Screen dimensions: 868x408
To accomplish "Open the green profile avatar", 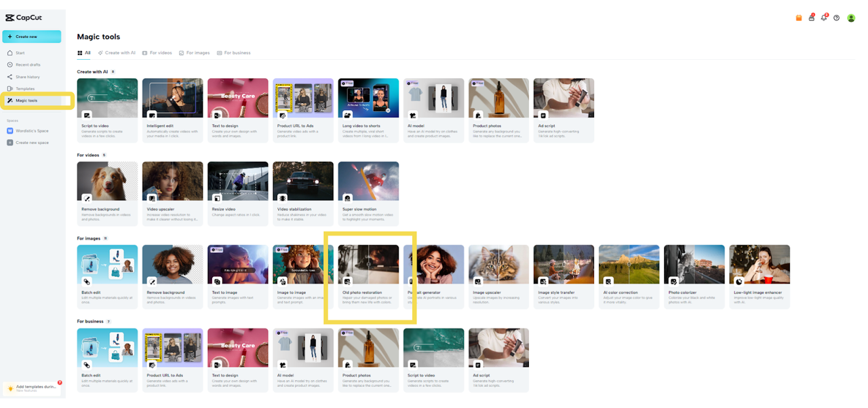I will (851, 18).
